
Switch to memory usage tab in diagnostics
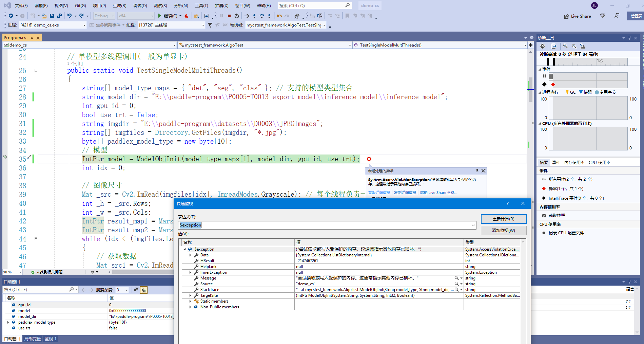pos(574,163)
